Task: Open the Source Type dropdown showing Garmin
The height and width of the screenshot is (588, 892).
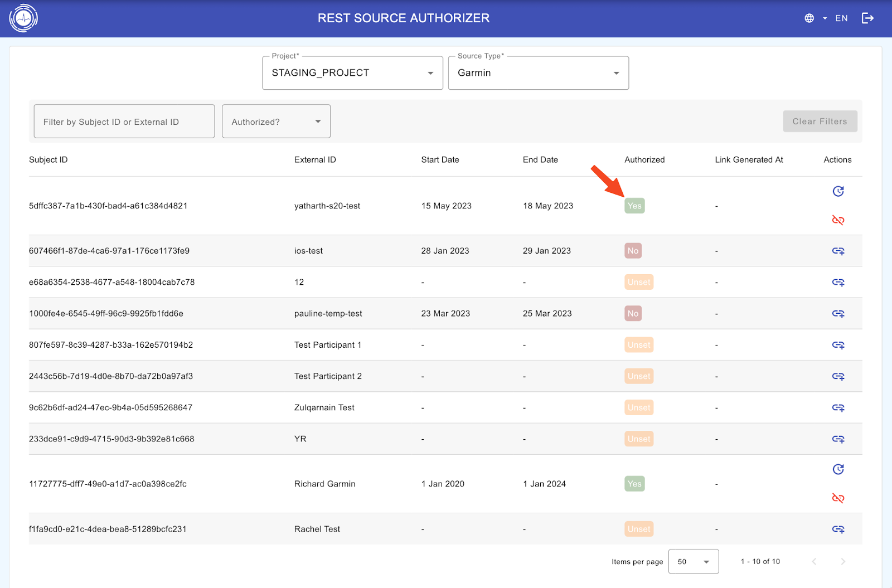Action: [x=538, y=73]
